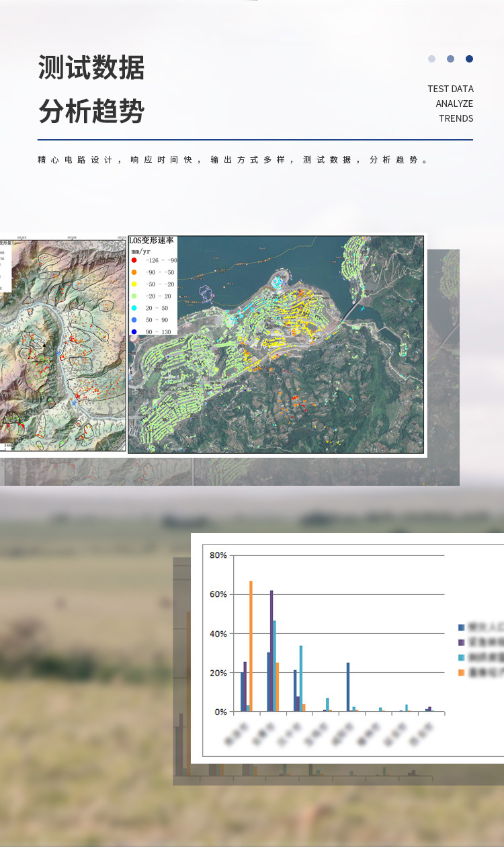Click the 80% axis label on the chart
The width and height of the screenshot is (504, 847).
(x=218, y=555)
